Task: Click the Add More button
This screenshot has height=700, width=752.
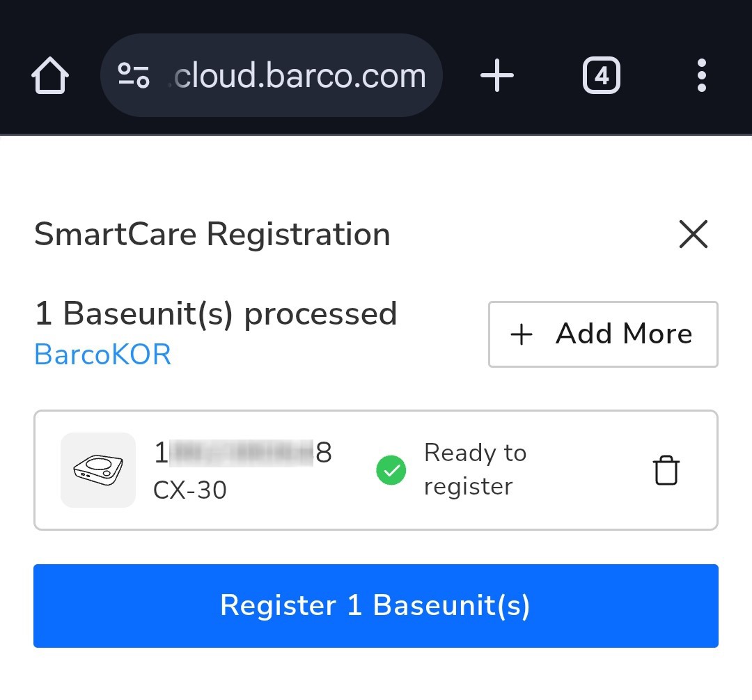Action: point(603,334)
